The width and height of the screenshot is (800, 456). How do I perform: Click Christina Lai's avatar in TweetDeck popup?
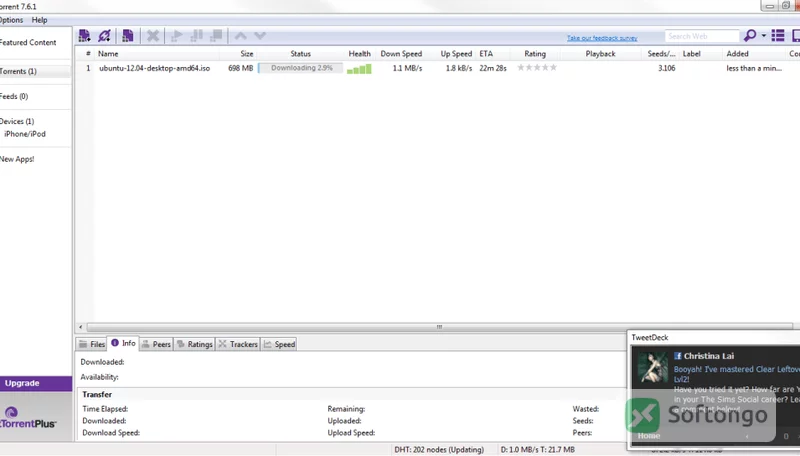pos(652,367)
